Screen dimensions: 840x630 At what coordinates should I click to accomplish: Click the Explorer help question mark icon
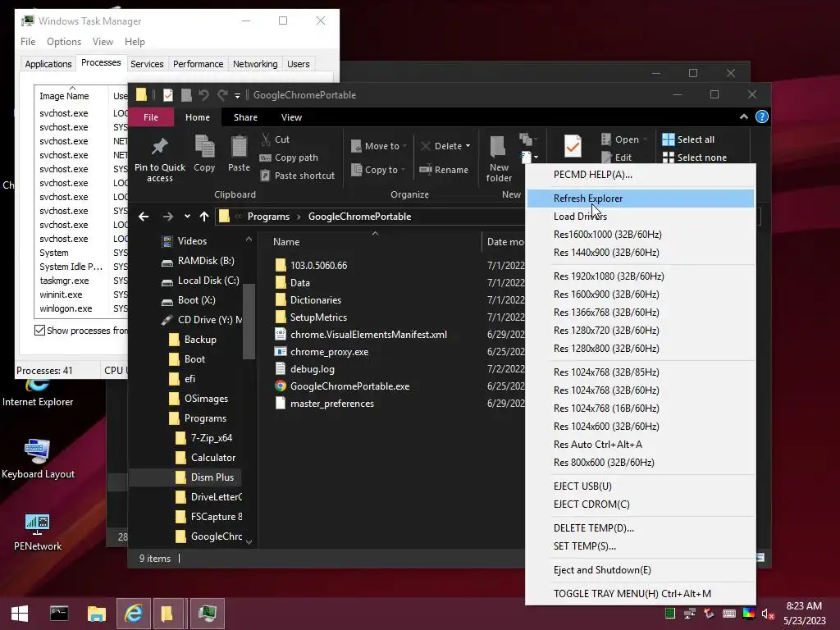point(762,116)
